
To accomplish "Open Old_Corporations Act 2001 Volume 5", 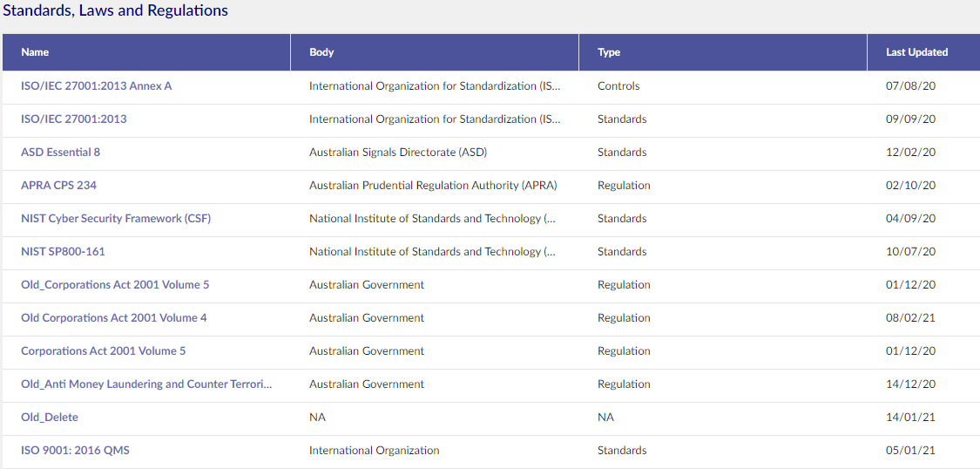I will coord(115,285).
